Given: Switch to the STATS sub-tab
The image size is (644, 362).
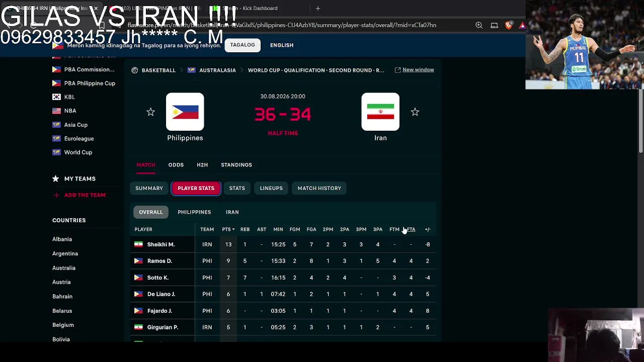Looking at the screenshot, I should (237, 188).
